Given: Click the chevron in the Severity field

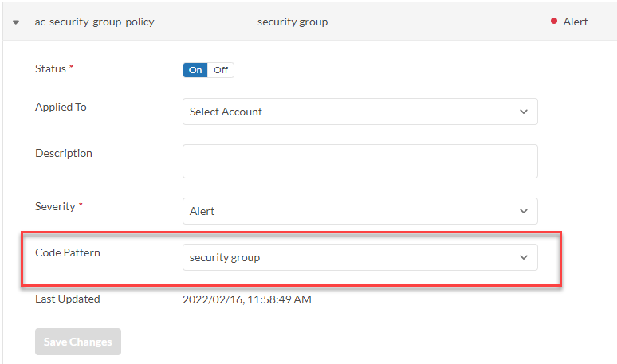Looking at the screenshot, I should (x=524, y=211).
